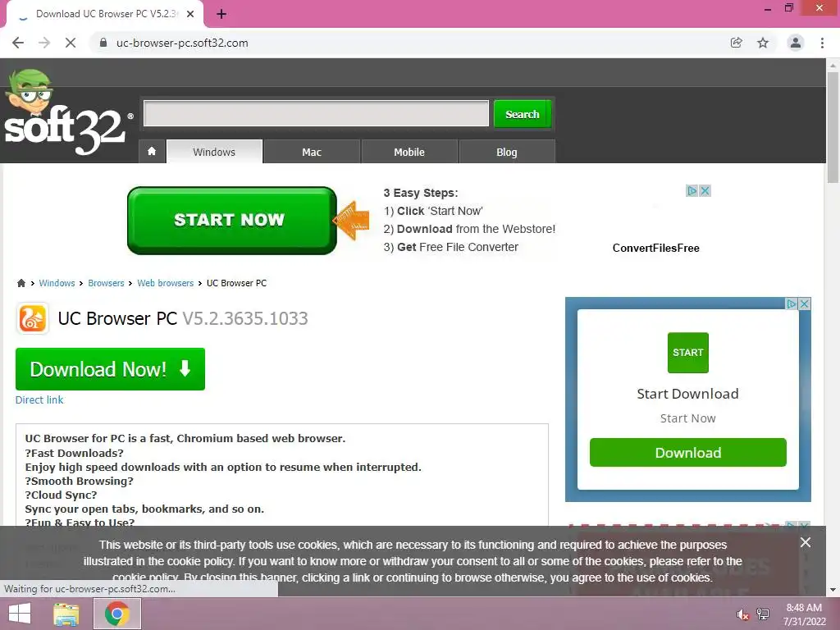The height and width of the screenshot is (630, 840).
Task: Select the Download UC Browser PC tab
Action: coord(105,14)
